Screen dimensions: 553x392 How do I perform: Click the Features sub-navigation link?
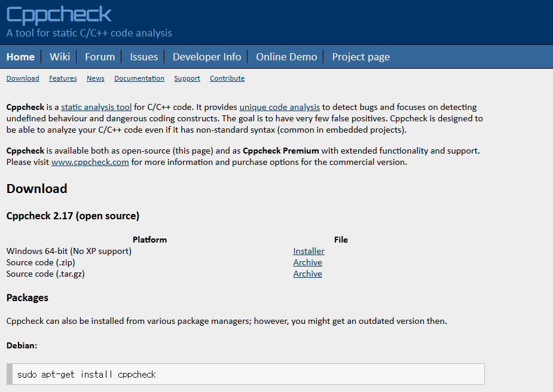(63, 78)
